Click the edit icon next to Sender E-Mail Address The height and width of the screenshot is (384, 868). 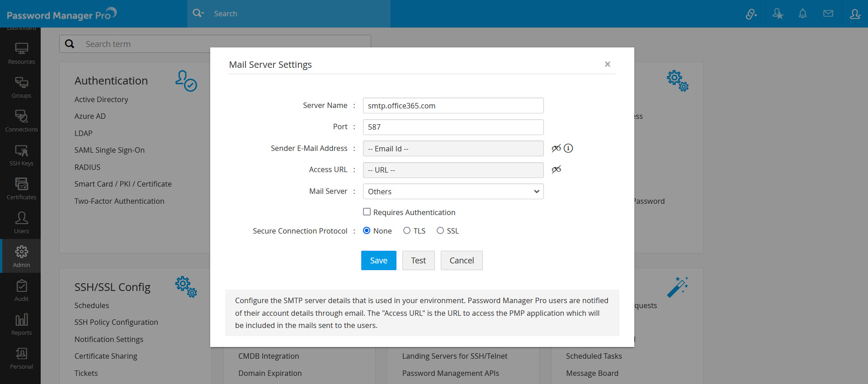pyautogui.click(x=556, y=148)
